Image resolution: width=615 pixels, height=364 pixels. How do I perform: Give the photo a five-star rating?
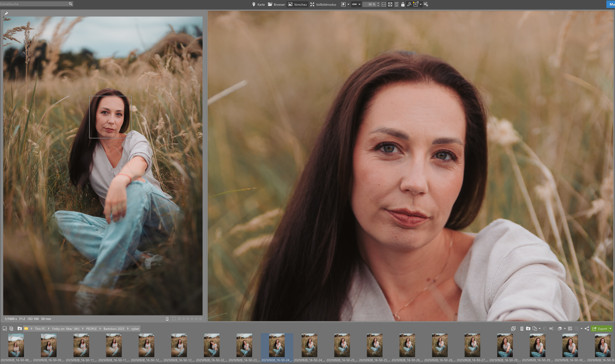[201, 319]
